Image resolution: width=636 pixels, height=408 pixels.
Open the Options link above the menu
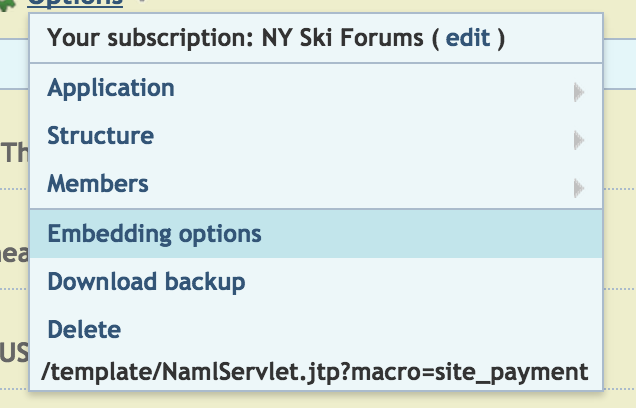click(75, 3)
